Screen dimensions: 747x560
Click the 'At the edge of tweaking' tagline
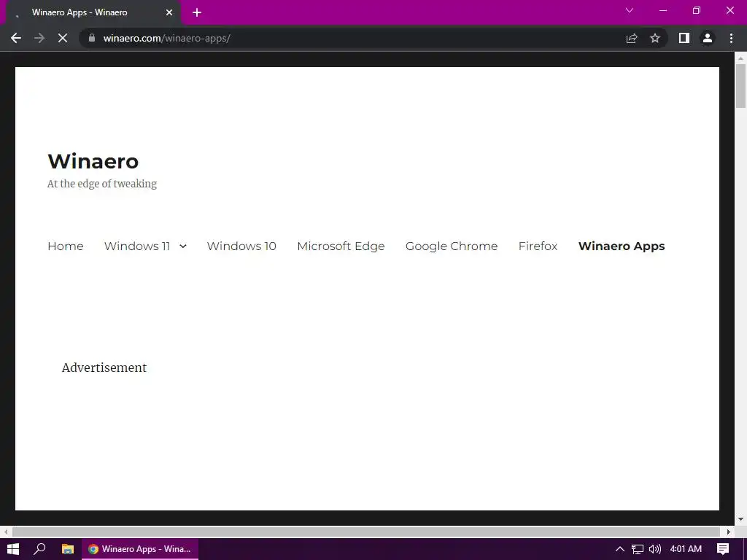(102, 184)
